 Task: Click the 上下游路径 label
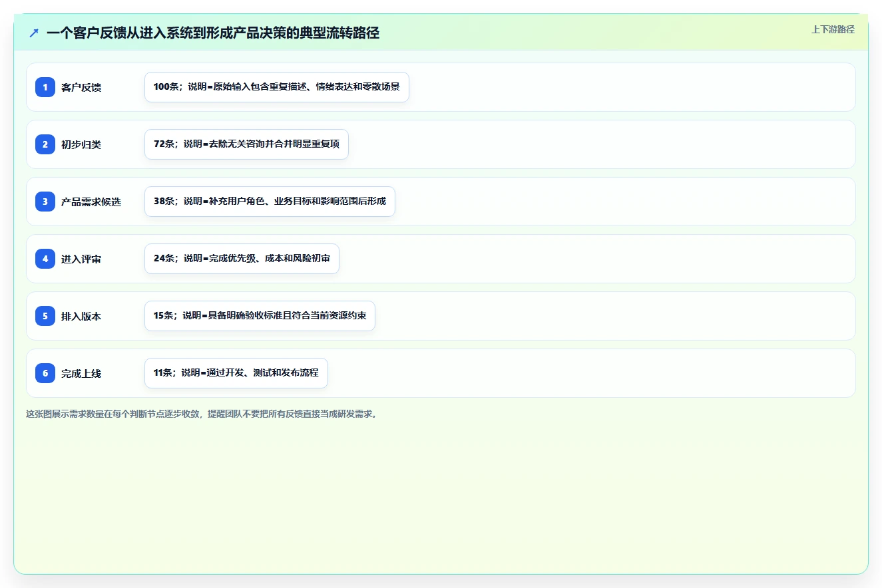point(833,29)
